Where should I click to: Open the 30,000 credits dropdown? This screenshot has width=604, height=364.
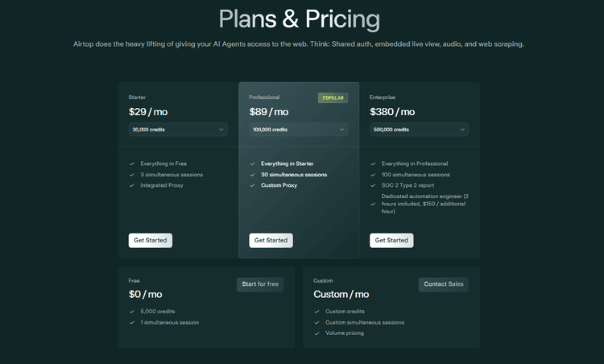click(178, 130)
